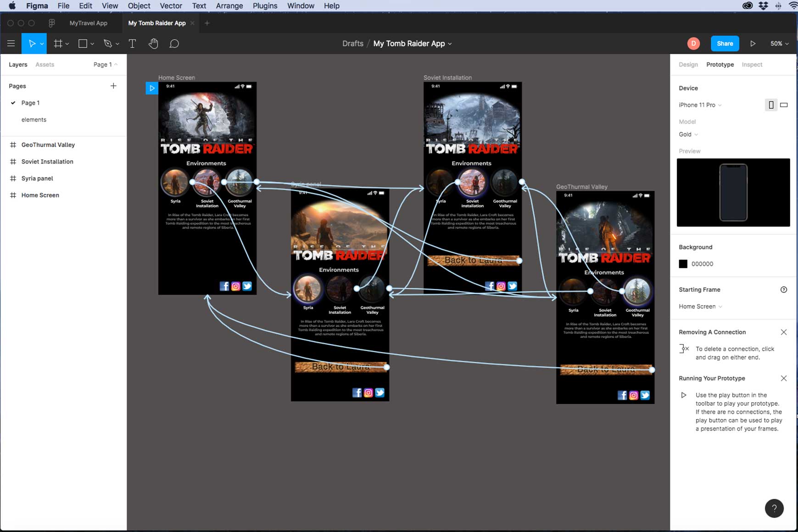The height and width of the screenshot is (532, 798).
Task: Click the Figma home icon in tab bar
Action: (x=52, y=23)
